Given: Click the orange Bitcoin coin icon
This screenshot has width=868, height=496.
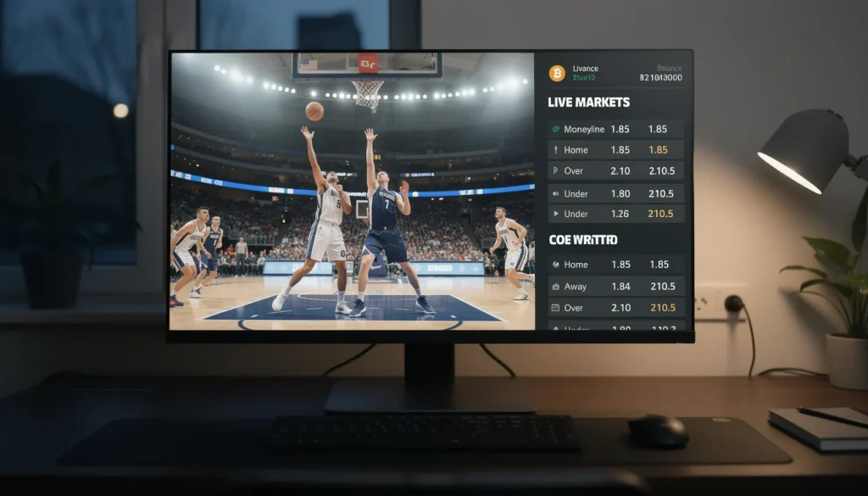Looking at the screenshot, I should click(557, 73).
